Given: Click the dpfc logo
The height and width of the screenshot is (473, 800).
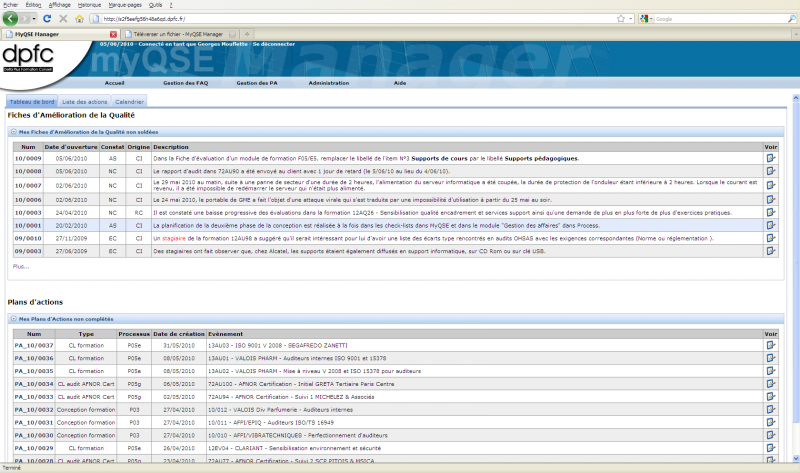Looking at the screenshot, I should click(28, 58).
